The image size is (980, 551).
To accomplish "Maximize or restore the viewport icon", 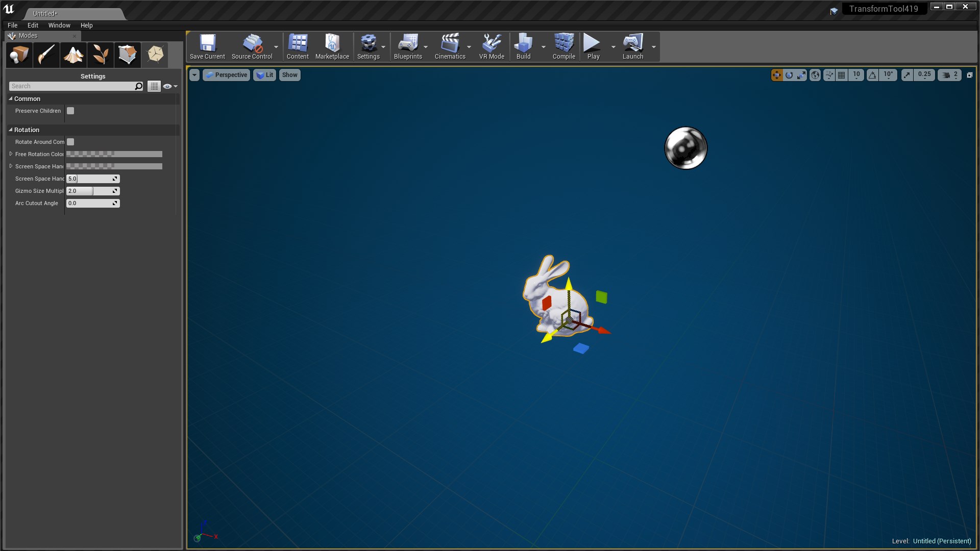I will (970, 75).
